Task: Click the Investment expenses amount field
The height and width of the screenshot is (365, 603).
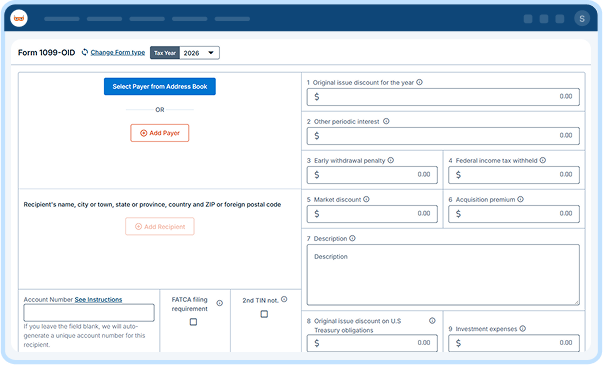Action: [514, 343]
